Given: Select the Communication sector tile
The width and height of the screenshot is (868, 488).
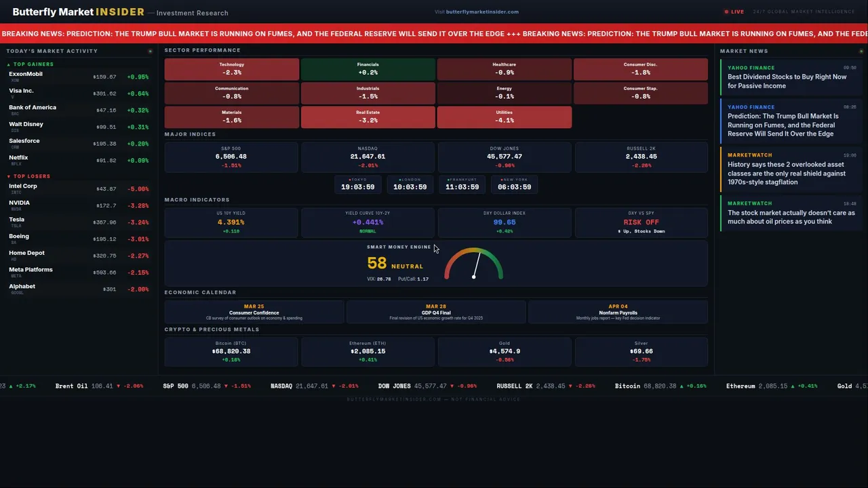Looking at the screenshot, I should click(232, 93).
